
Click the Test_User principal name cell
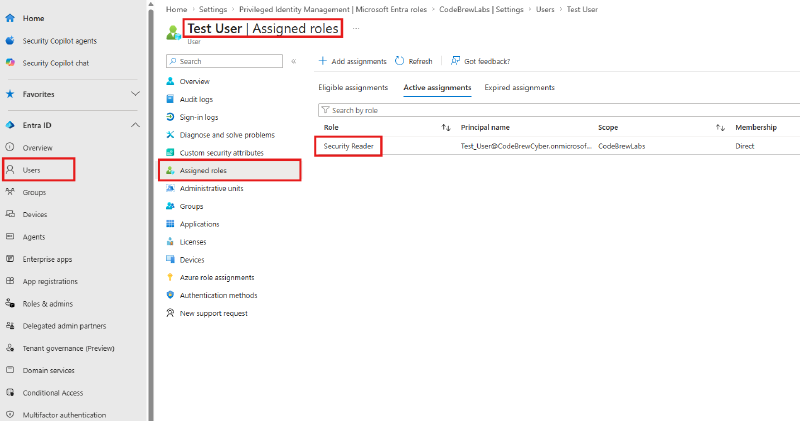click(526, 146)
